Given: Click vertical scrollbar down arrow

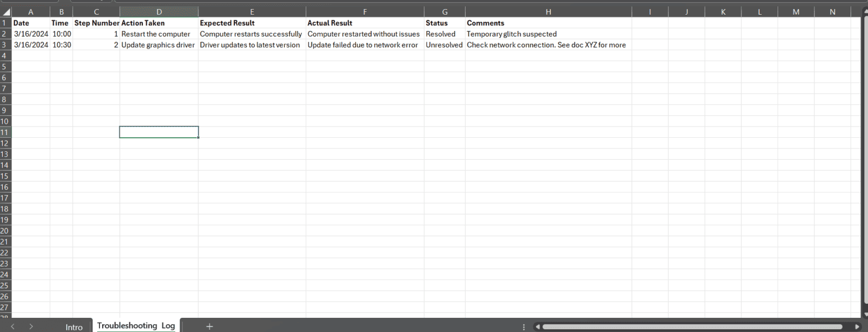Looking at the screenshot, I should [864, 314].
